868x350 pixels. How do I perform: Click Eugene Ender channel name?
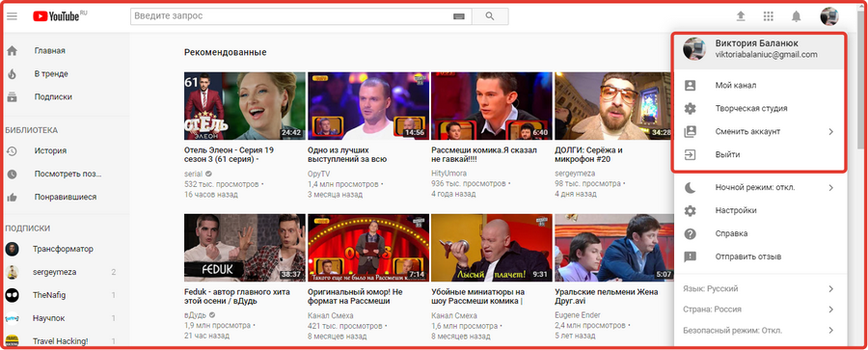point(577,315)
